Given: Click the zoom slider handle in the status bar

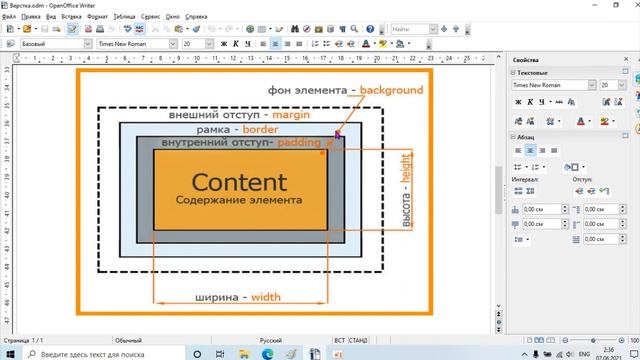Looking at the screenshot, I should [593, 340].
